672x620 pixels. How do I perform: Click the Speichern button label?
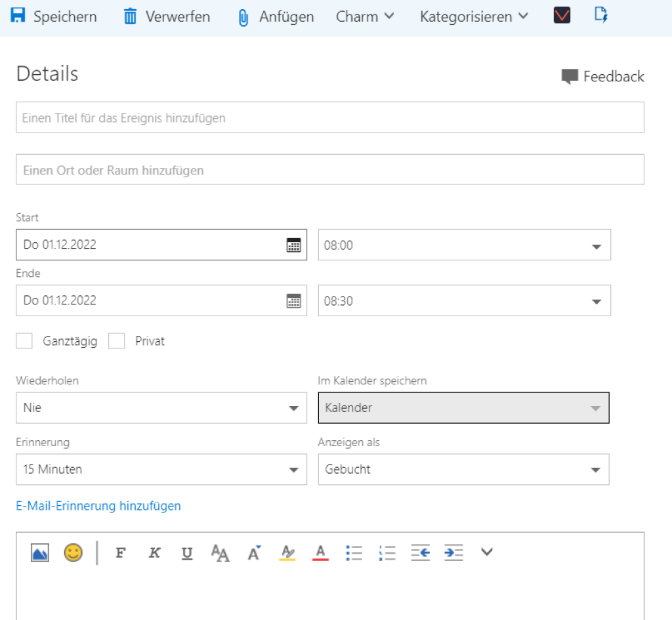(x=65, y=16)
